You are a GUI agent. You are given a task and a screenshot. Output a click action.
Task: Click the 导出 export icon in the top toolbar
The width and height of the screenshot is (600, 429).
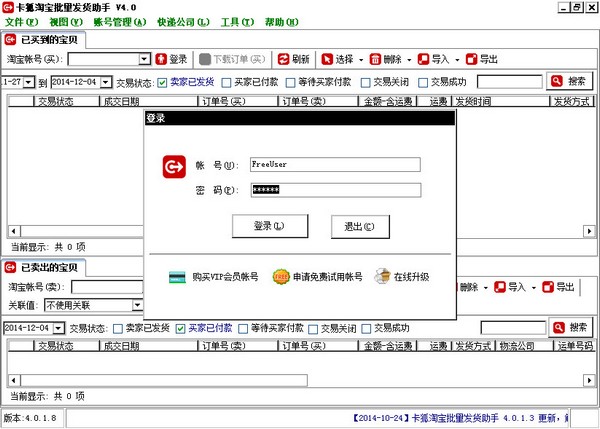(470, 60)
